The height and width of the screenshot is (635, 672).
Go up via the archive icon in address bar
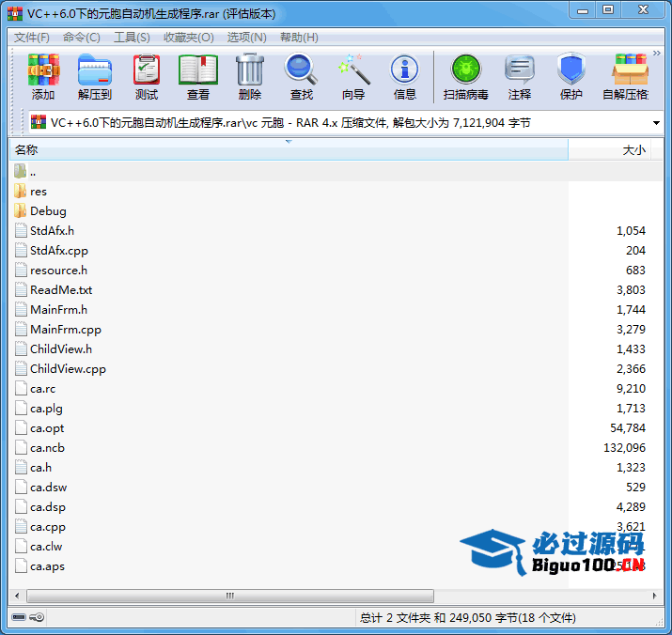click(x=39, y=122)
